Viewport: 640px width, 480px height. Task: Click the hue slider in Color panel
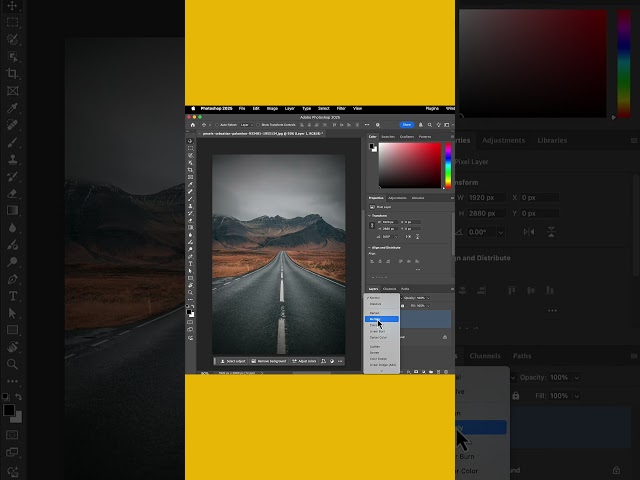click(448, 165)
